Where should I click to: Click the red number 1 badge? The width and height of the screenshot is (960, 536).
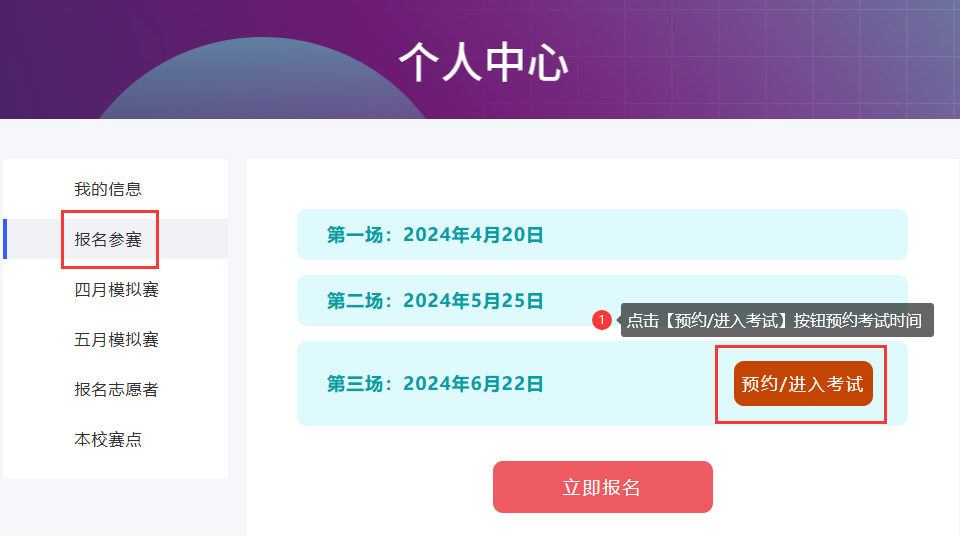point(602,320)
